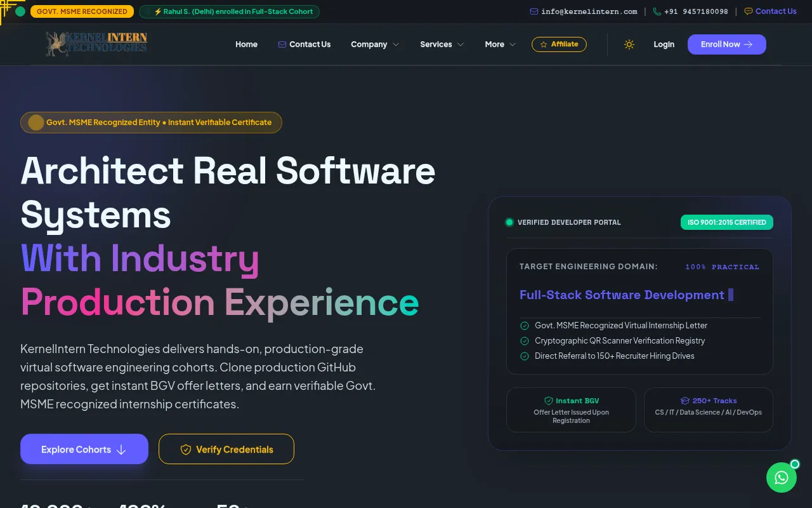Click the 100% PRACTICAL label
This screenshot has height=508, width=812.
722,267
